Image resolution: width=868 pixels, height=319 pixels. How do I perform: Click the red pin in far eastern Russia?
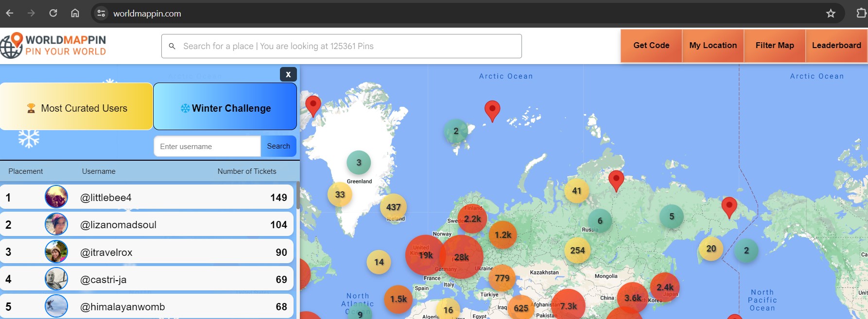tap(729, 208)
